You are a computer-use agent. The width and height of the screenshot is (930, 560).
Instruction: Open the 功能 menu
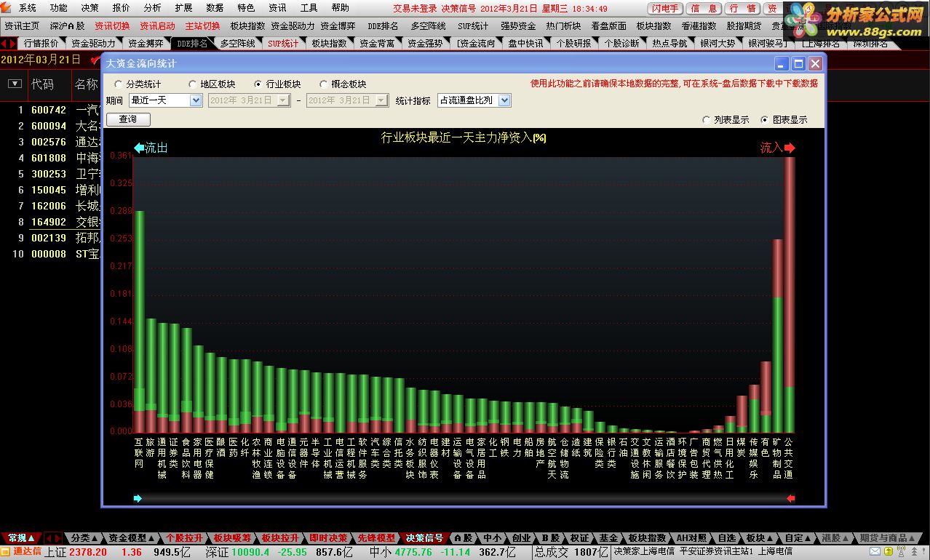[x=59, y=8]
